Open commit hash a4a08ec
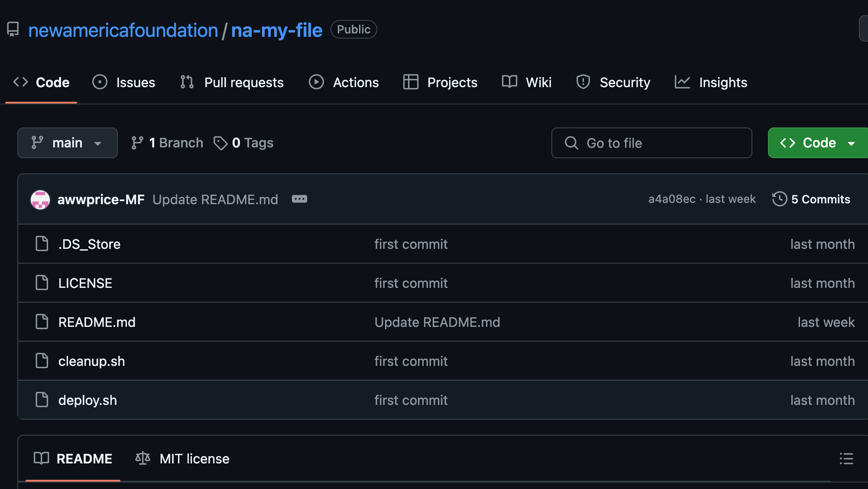Screen dimensions: 868x489 point(672,199)
